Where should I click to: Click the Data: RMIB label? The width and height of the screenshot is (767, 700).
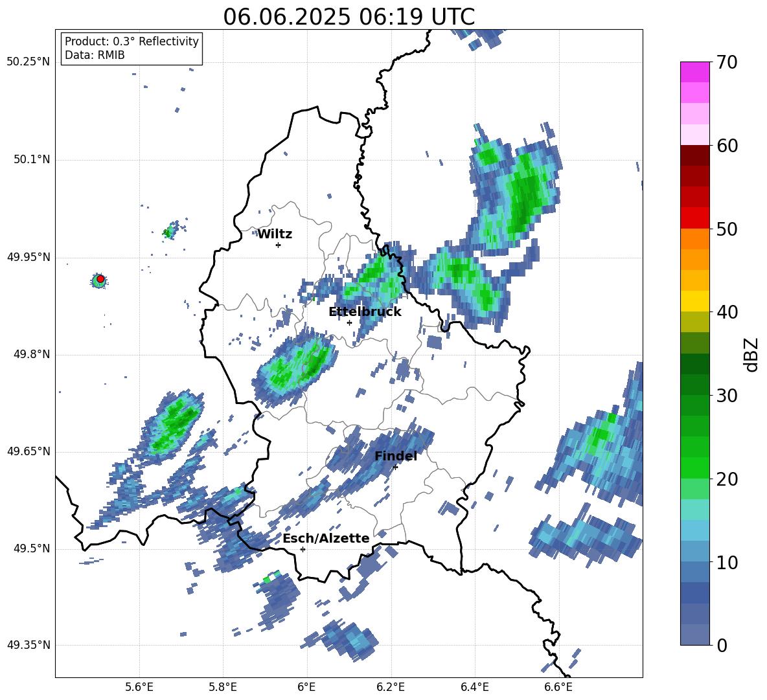tap(95, 55)
